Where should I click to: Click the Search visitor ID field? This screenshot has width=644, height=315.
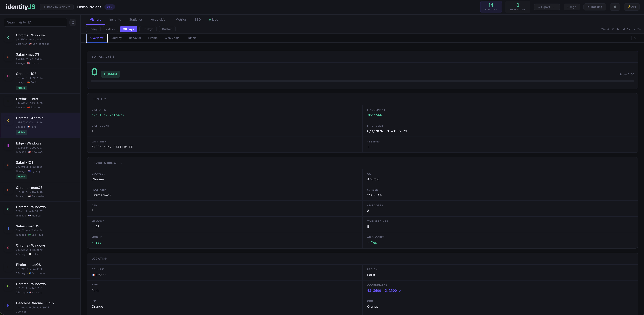(36, 22)
